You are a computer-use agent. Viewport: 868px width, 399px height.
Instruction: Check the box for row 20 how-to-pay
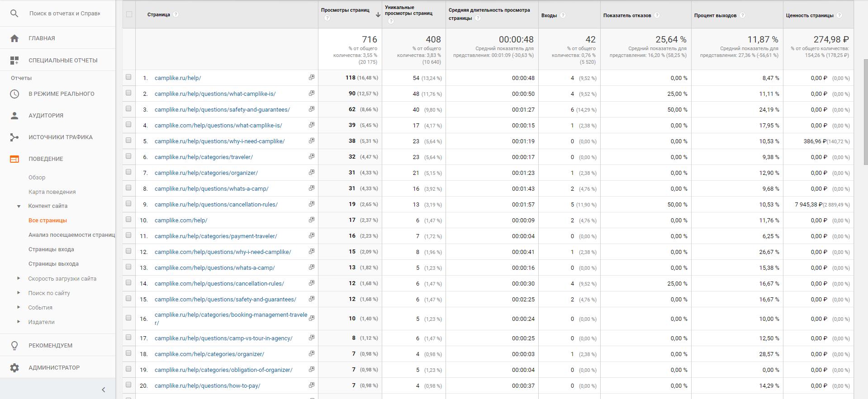pos(129,385)
